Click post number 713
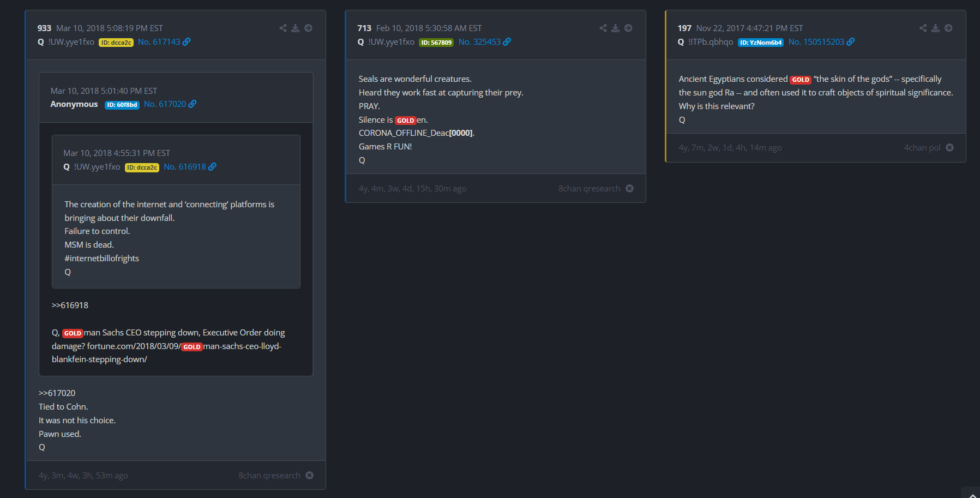The image size is (980, 498). coord(364,28)
